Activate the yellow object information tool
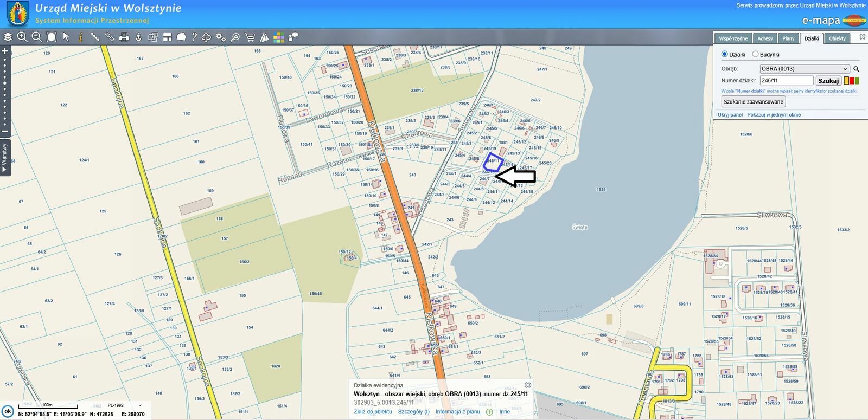The image size is (868, 420). pos(80,37)
